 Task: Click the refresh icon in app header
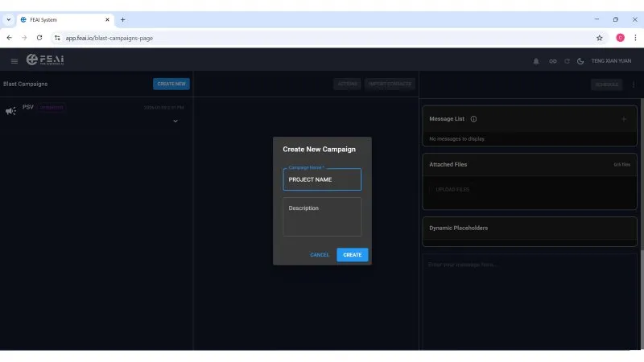pos(567,61)
